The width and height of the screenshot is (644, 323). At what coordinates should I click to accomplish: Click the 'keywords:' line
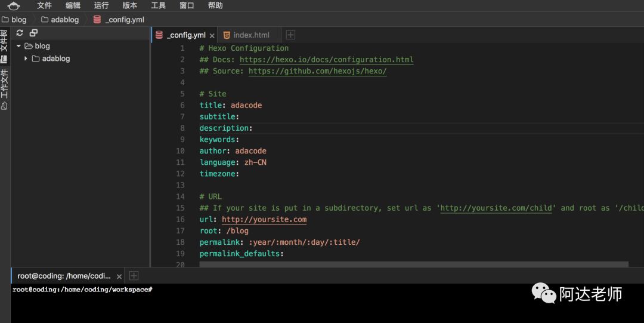(219, 140)
